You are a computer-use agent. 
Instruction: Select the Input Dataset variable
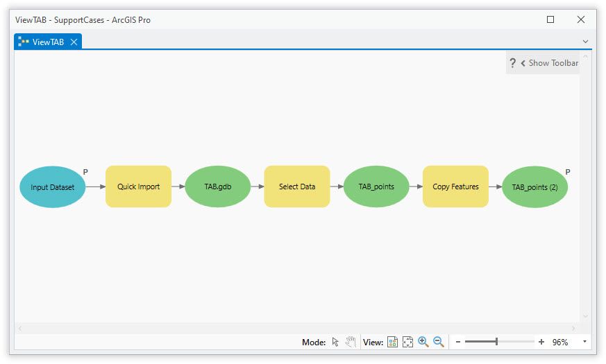52,187
